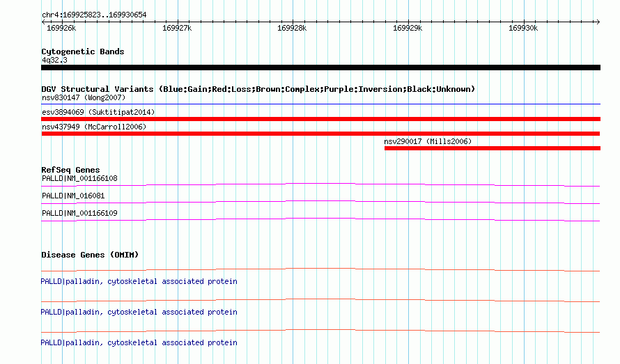Open the nsv830147 (Wong2007) variant label
The height and width of the screenshot is (364, 620).
[84, 97]
